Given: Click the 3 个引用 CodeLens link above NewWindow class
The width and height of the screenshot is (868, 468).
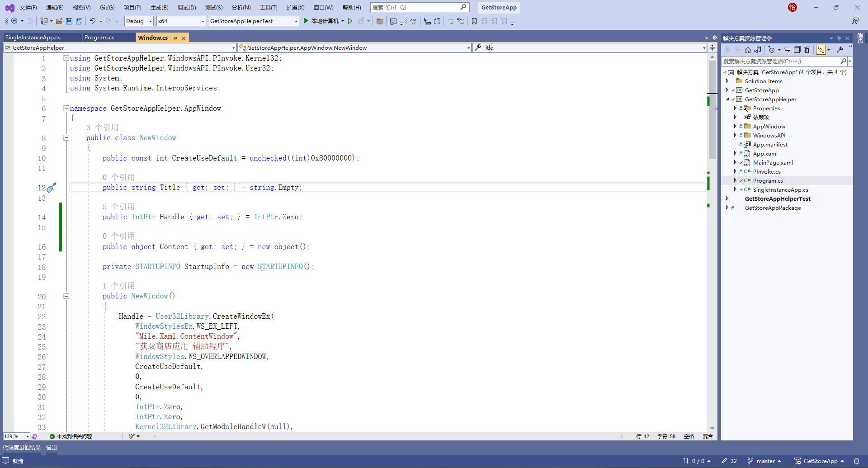Looking at the screenshot, I should [x=102, y=127].
